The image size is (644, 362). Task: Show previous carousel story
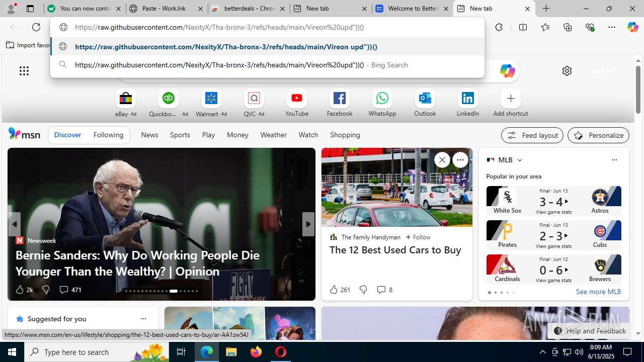(14, 224)
